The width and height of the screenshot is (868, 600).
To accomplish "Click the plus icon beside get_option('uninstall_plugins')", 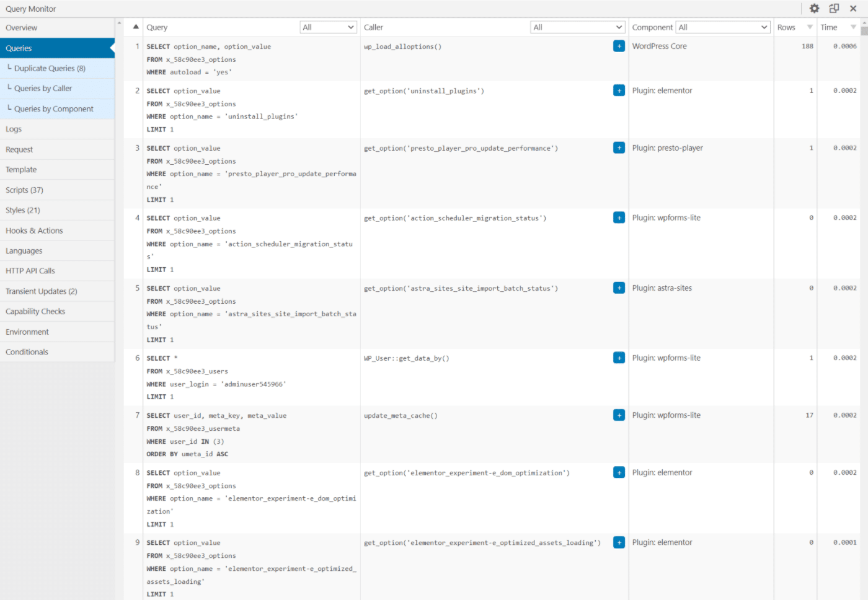I will click(x=619, y=90).
